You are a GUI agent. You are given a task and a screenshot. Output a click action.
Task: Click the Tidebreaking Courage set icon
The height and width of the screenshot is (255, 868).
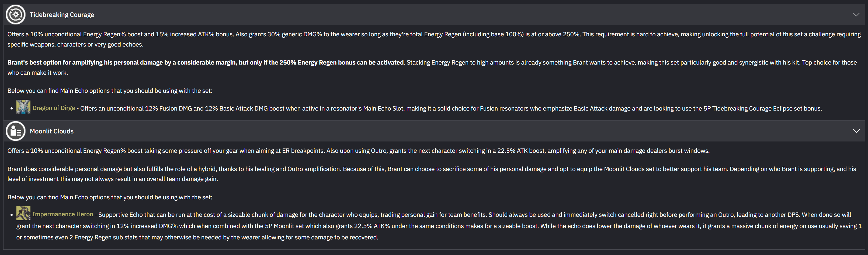tap(16, 15)
